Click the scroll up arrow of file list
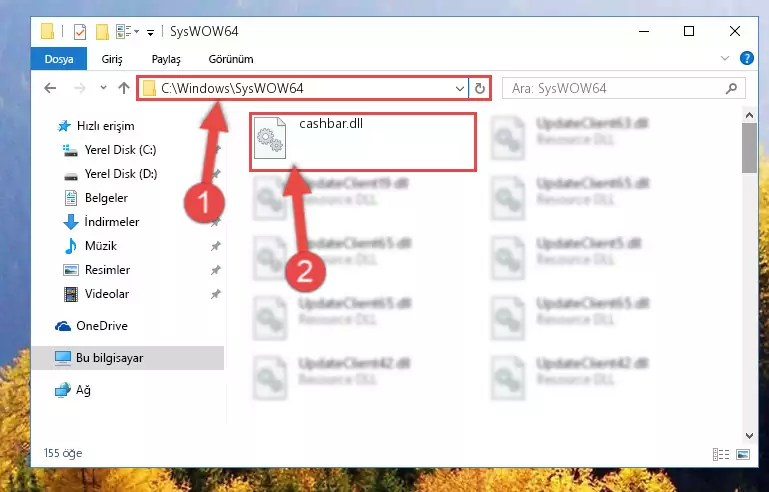This screenshot has width=769, height=492. 749,115
